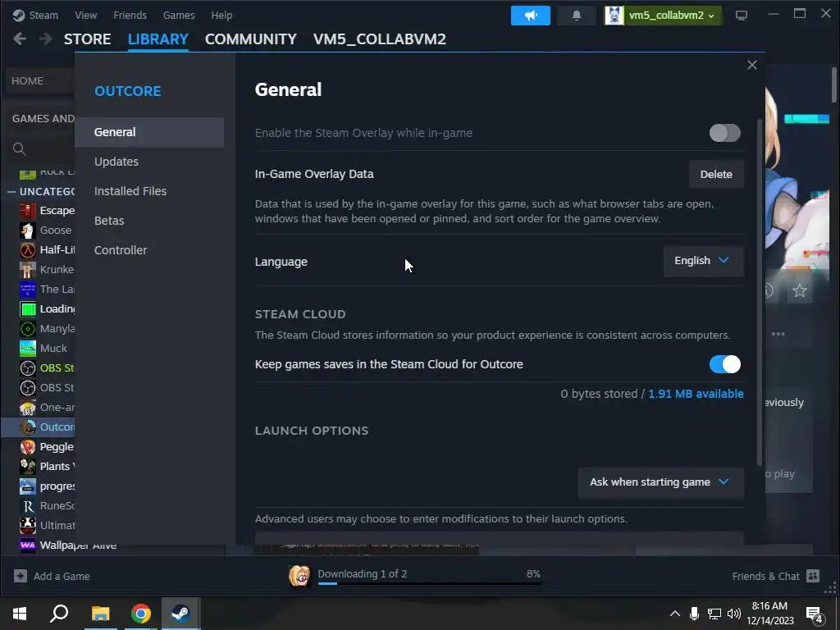This screenshot has height=630, width=840.
Task: Click the vm5_collabvm2 account avatar
Action: (x=614, y=16)
